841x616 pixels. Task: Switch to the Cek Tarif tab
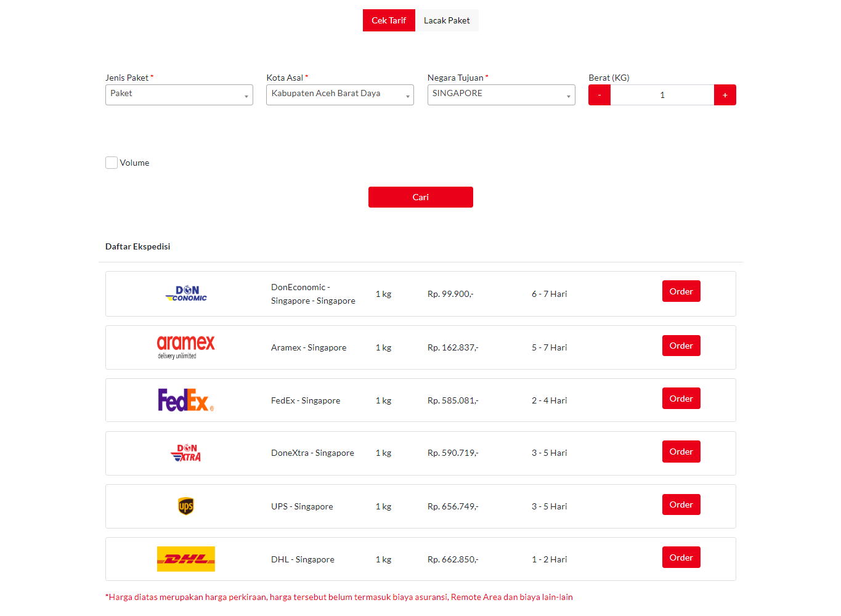389,20
